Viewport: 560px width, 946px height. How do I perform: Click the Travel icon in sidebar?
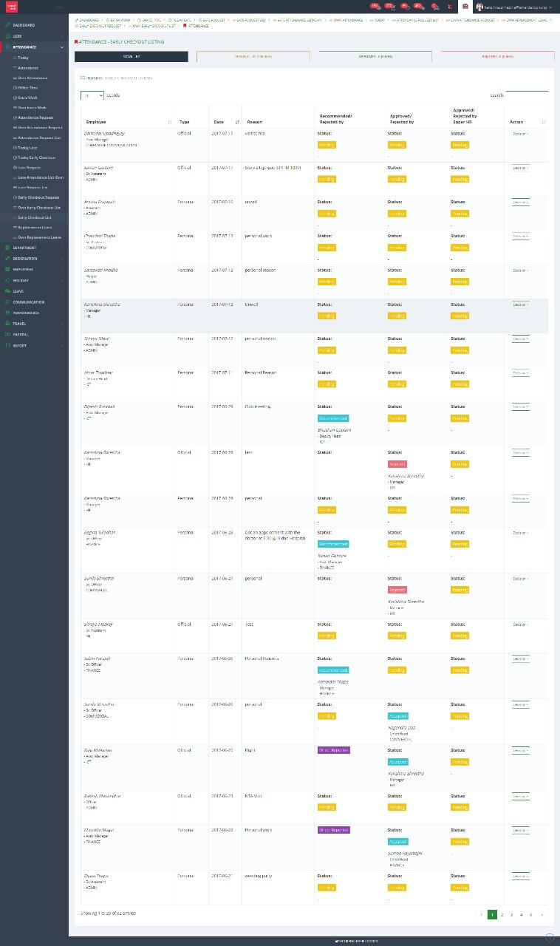click(7, 324)
